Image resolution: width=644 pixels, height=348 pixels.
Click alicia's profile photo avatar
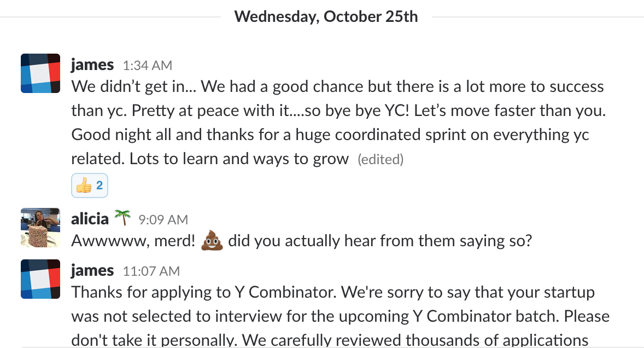40,228
